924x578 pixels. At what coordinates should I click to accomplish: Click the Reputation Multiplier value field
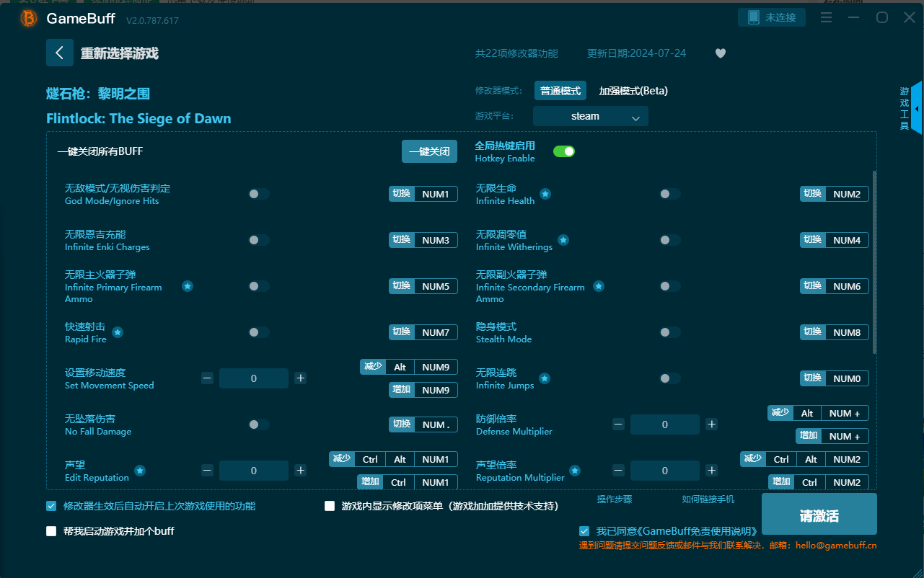coord(665,471)
